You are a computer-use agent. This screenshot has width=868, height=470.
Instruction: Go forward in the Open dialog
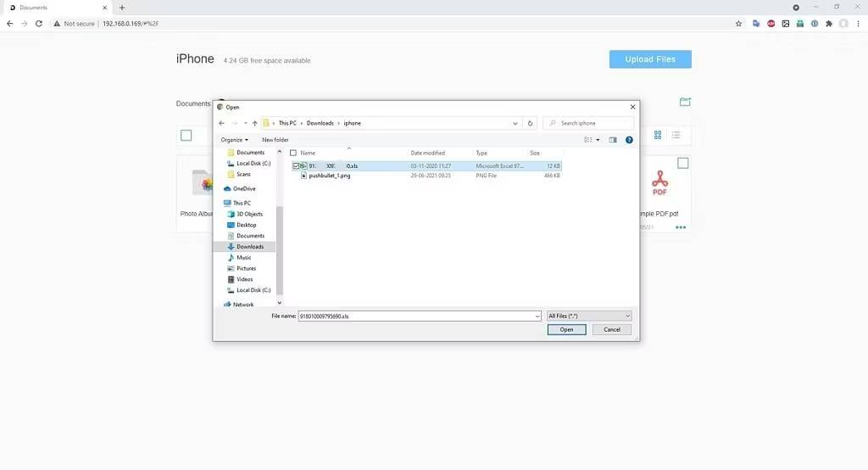(234, 123)
